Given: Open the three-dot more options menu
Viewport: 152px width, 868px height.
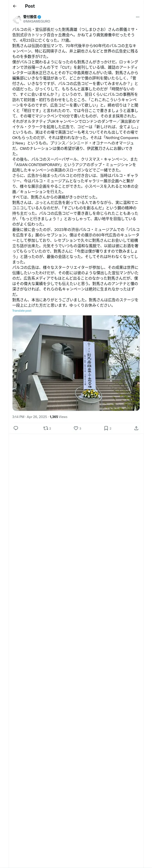Looking at the screenshot, I should pos(138,17).
